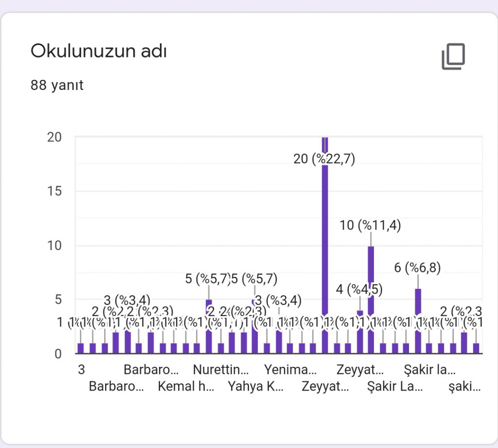Select the axis label Yenima...
498x448 pixels.
290,370
